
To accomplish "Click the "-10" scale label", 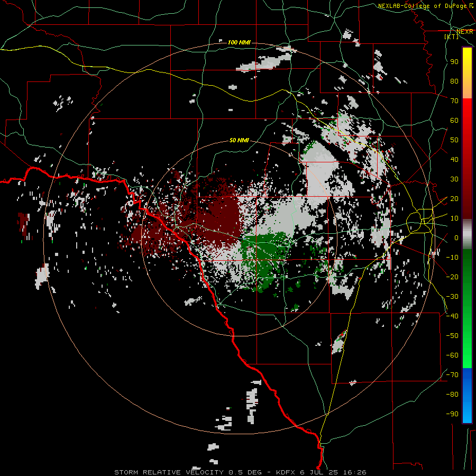I will [452, 258].
